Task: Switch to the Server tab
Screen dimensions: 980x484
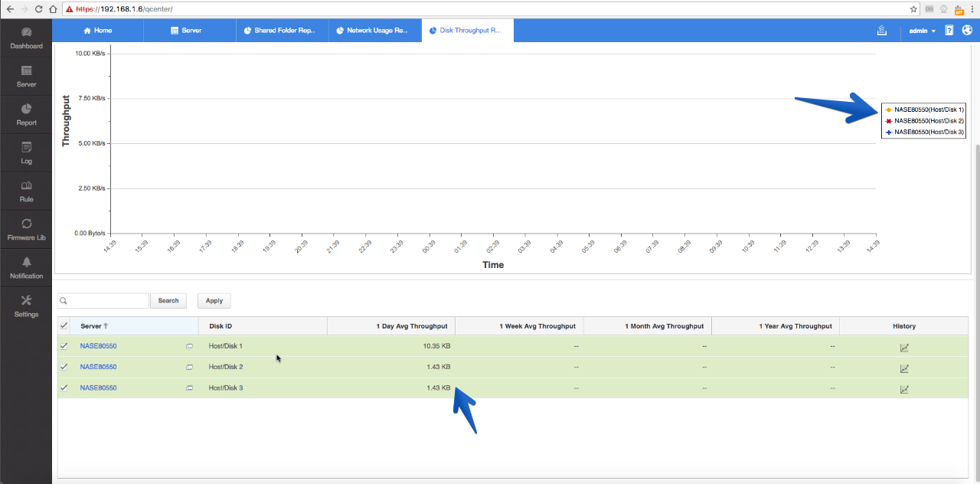Action: pos(189,31)
